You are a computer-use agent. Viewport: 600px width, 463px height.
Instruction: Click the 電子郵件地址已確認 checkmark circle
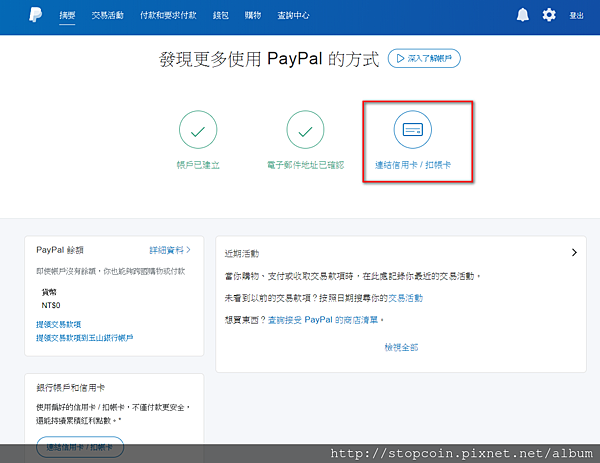tap(305, 129)
